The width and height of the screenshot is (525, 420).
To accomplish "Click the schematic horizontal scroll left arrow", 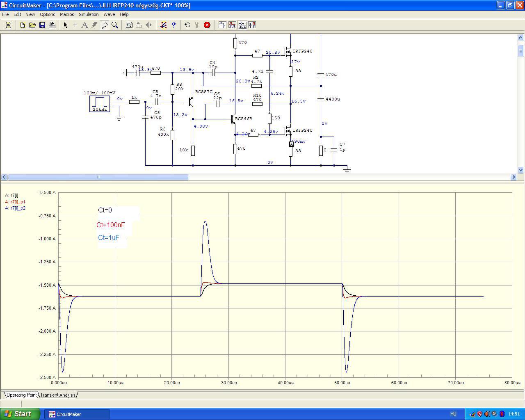I will (x=4, y=177).
